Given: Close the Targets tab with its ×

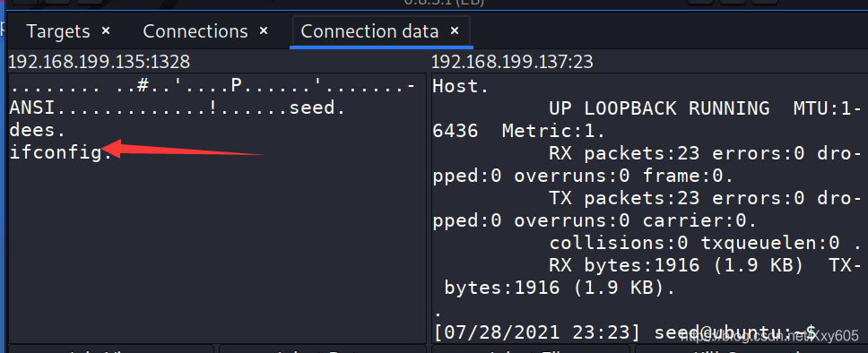Looking at the screenshot, I should coord(106,30).
